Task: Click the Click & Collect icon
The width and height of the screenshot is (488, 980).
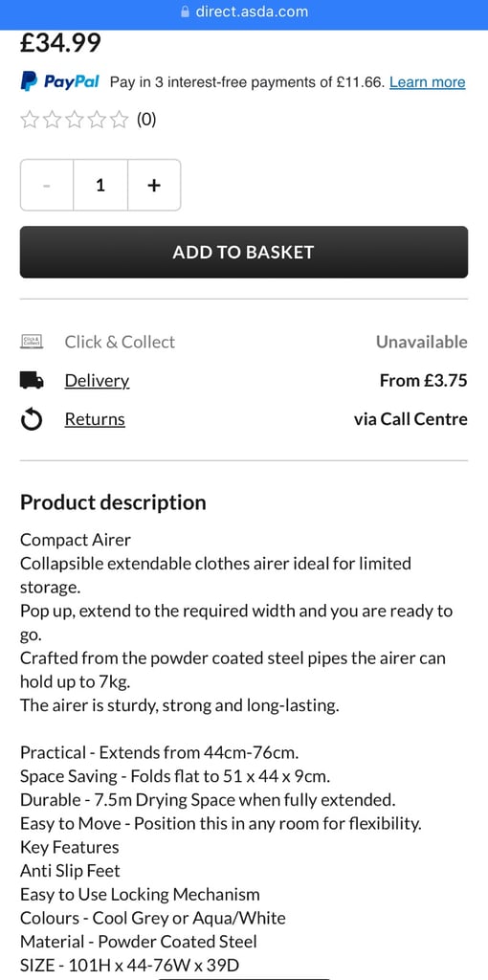Action: [x=32, y=342]
